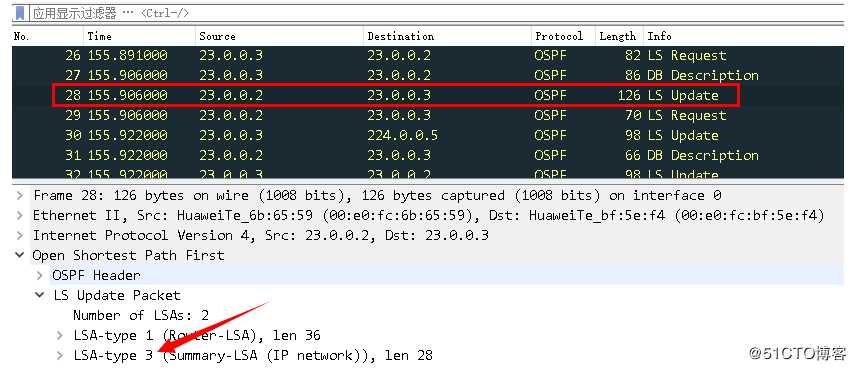Image resolution: width=856 pixels, height=370 pixels.
Task: Sort by the Destination column header
Action: [x=447, y=37]
